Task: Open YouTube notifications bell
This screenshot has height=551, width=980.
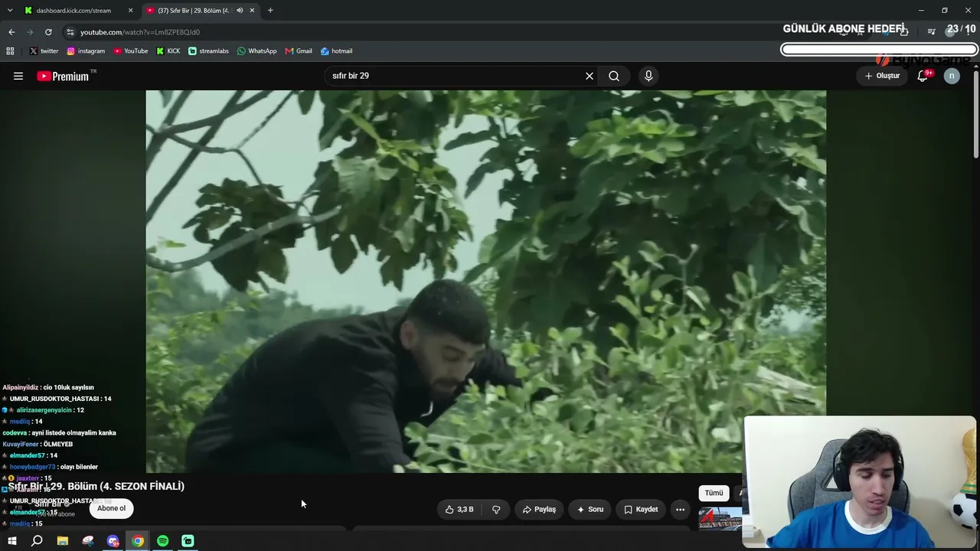Action: (x=923, y=76)
